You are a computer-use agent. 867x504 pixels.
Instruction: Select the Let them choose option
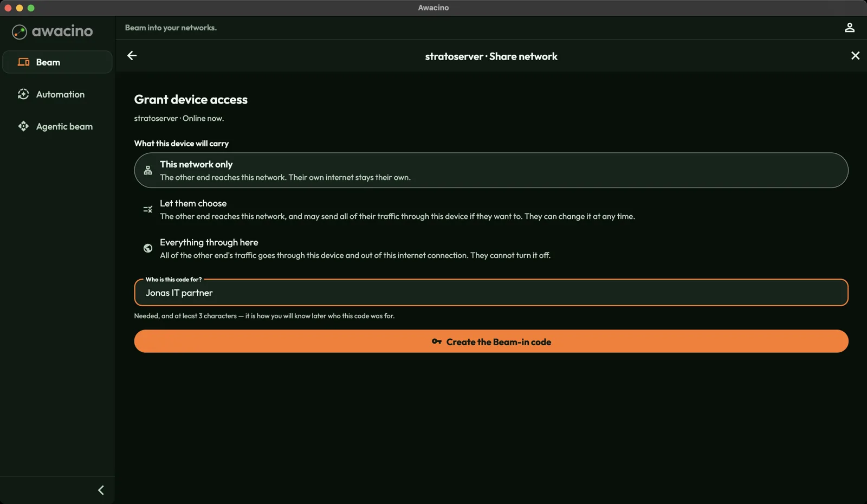point(491,209)
